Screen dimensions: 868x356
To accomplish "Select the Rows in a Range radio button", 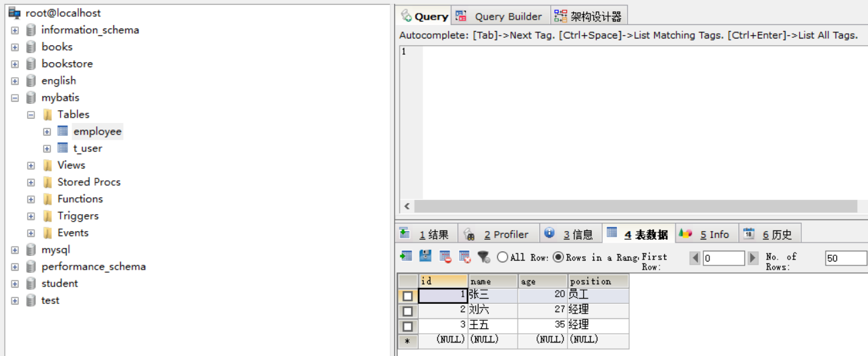I will pyautogui.click(x=558, y=257).
